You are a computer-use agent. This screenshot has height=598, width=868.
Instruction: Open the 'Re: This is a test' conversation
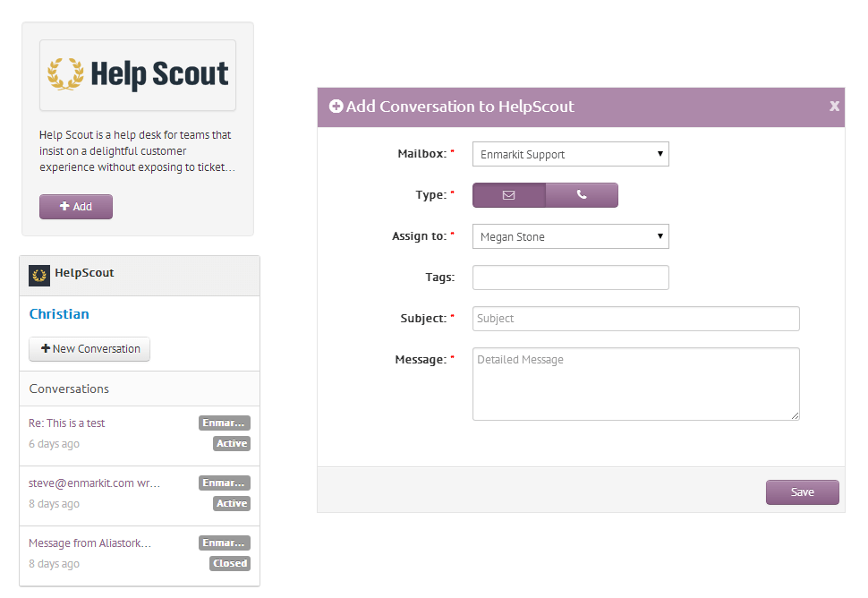[x=66, y=423]
